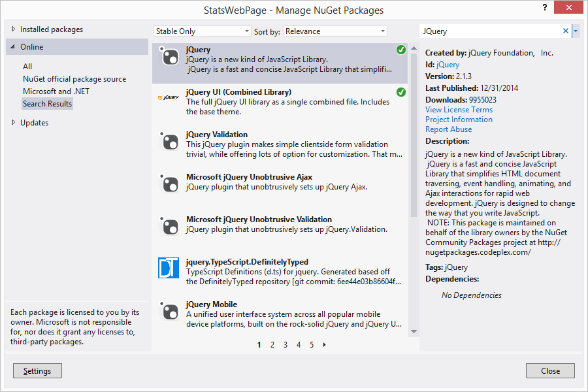Select Microsoft and .NET source
Screen dimensions: 588x392
[x=56, y=91]
